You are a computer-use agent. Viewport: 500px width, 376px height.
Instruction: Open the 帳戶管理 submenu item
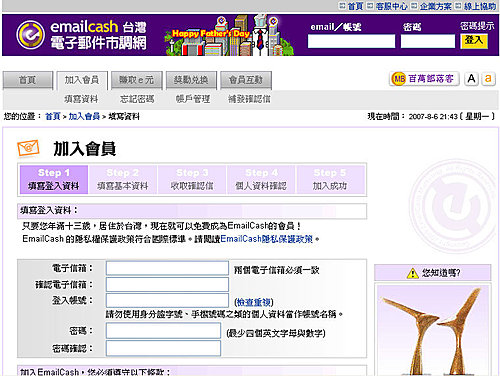pyautogui.click(x=193, y=99)
